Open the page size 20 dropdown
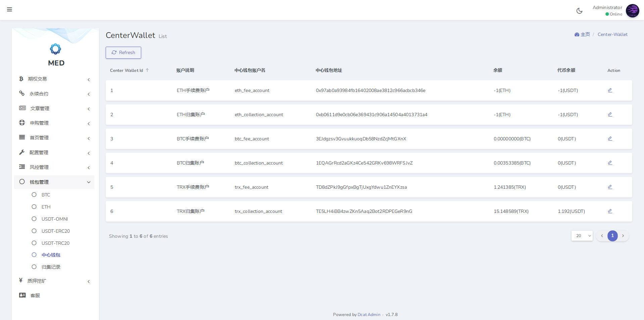This screenshot has height=320, width=644. [x=582, y=236]
